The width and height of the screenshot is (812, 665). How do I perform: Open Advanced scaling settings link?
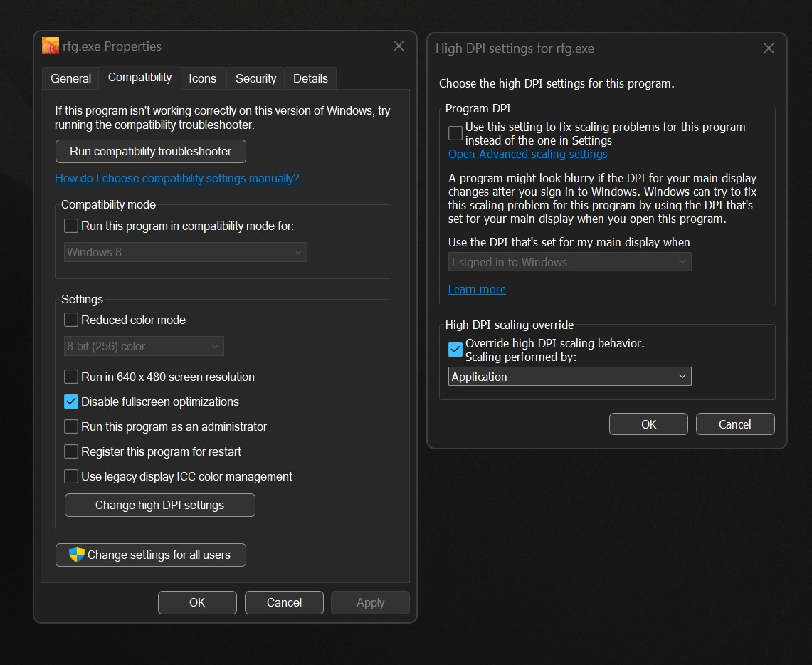tap(527, 154)
